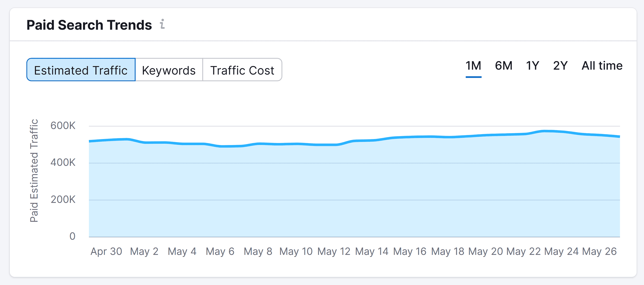The width and height of the screenshot is (644, 285).
Task: Select the Estimated Traffic tab
Action: pyautogui.click(x=81, y=70)
